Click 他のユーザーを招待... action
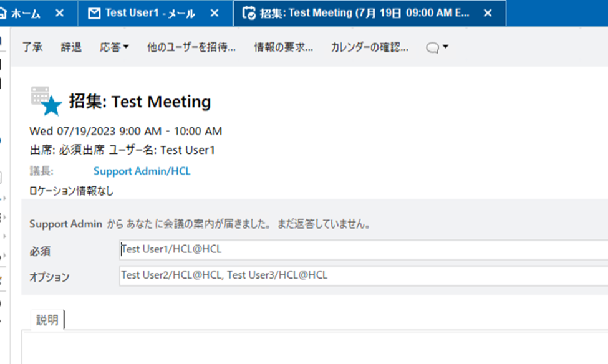The width and height of the screenshot is (608, 364). click(191, 47)
